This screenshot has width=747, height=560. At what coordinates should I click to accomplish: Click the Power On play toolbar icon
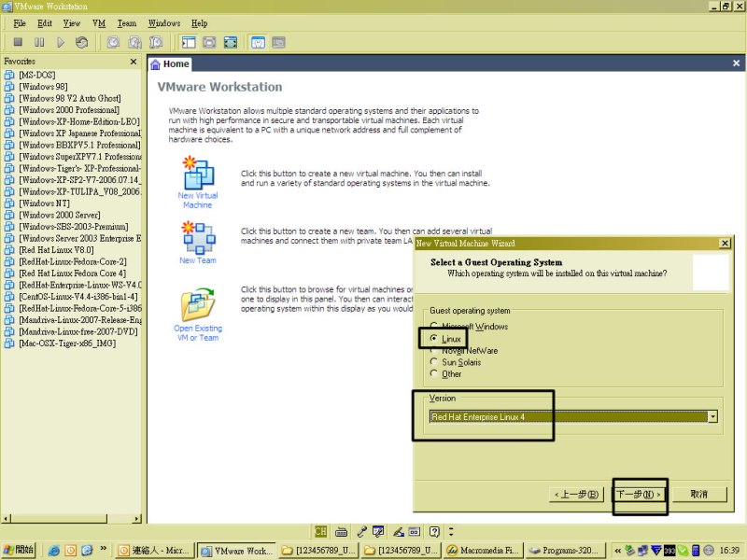61,42
